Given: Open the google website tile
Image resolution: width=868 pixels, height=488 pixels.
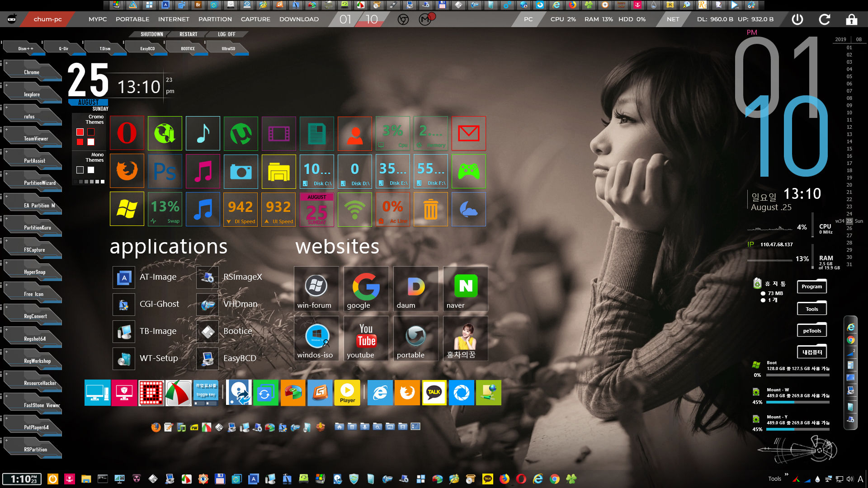Looking at the screenshot, I should (366, 288).
